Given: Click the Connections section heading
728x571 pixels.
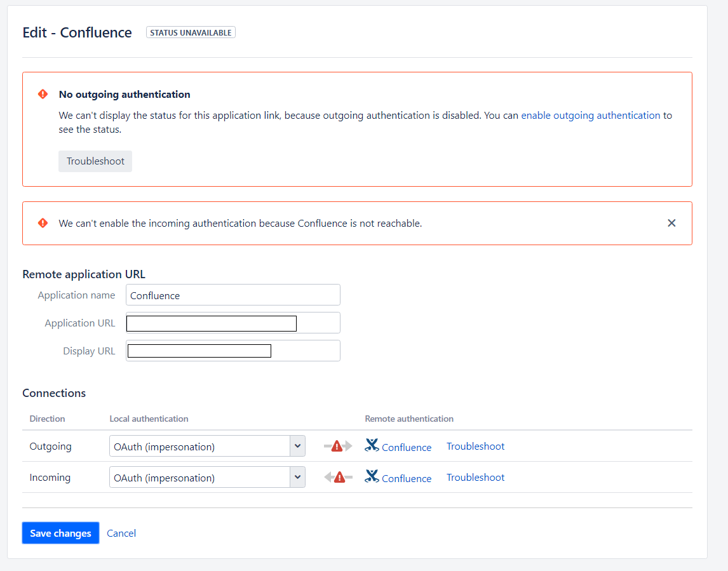Looking at the screenshot, I should (x=55, y=393).
